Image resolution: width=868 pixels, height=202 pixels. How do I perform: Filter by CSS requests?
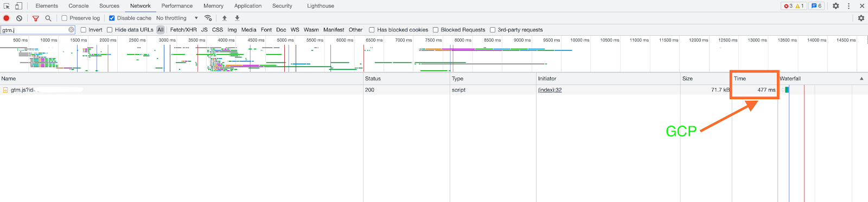tap(218, 30)
